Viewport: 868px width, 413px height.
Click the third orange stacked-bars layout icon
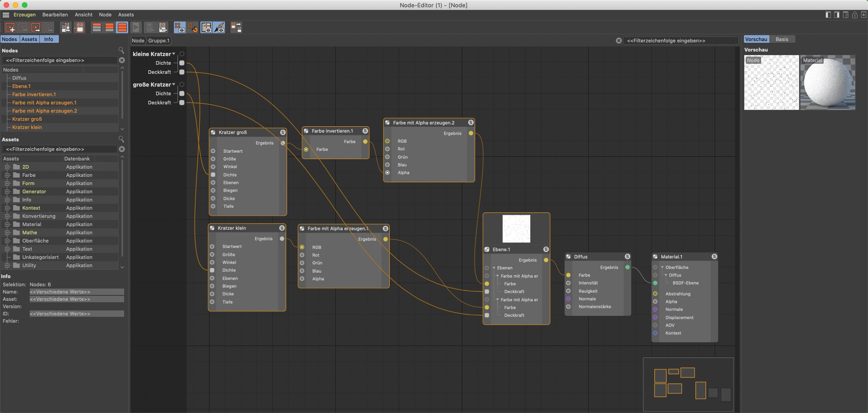(122, 28)
